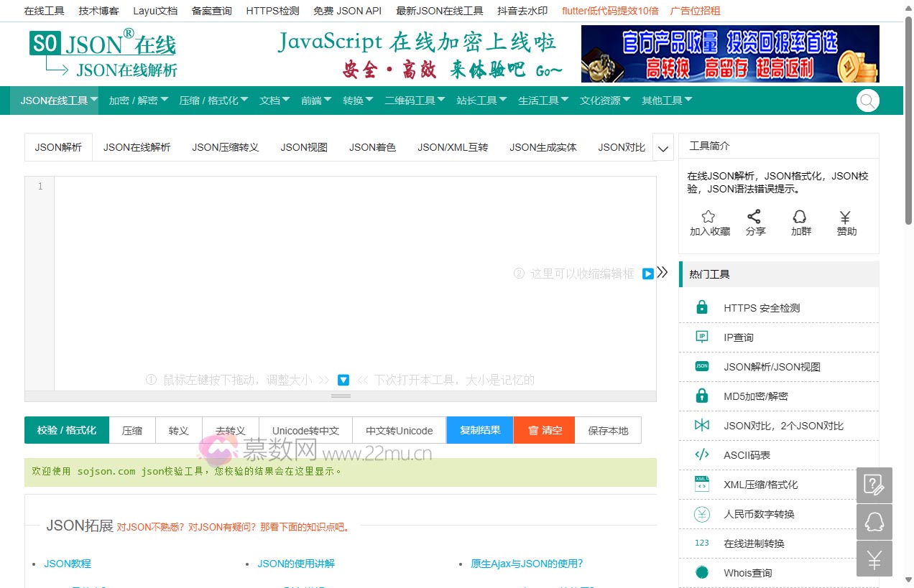Open HTTPS 安全检测 via its lock icon
Screen dimensions: 914x588
point(701,307)
